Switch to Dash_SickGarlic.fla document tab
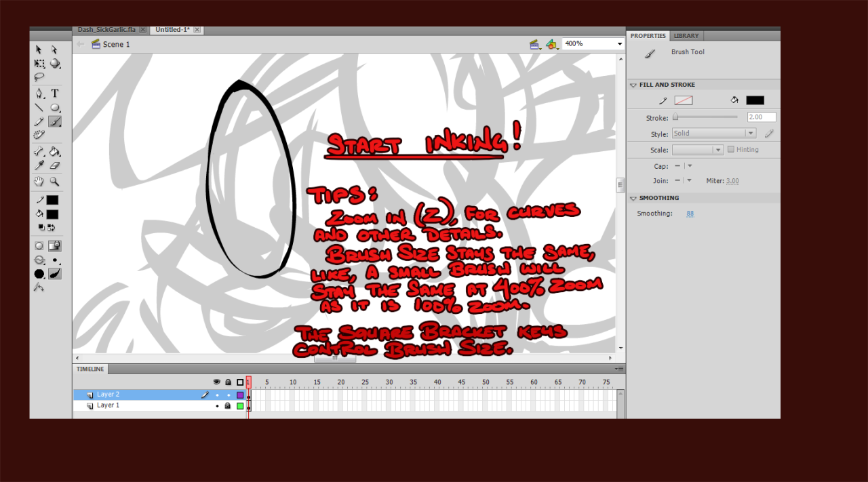 [x=106, y=30]
